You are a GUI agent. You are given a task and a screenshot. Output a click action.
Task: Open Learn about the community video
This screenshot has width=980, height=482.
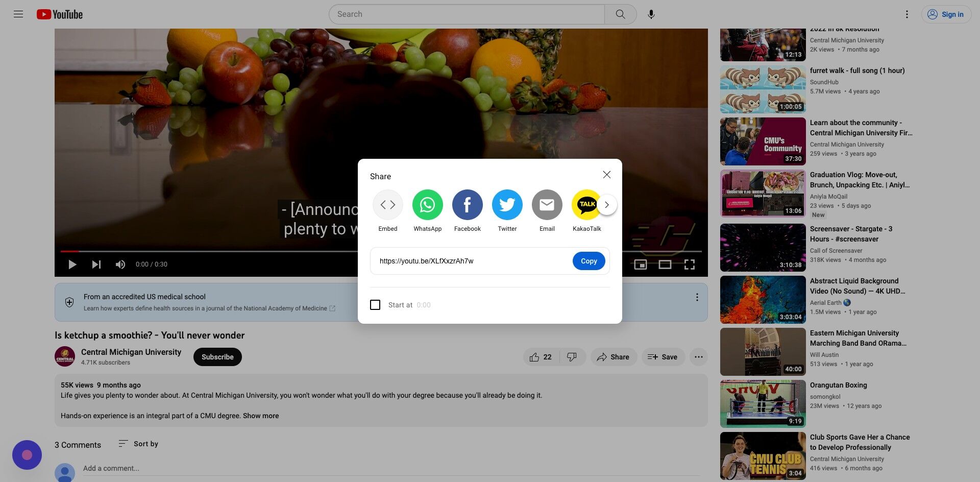click(x=861, y=128)
